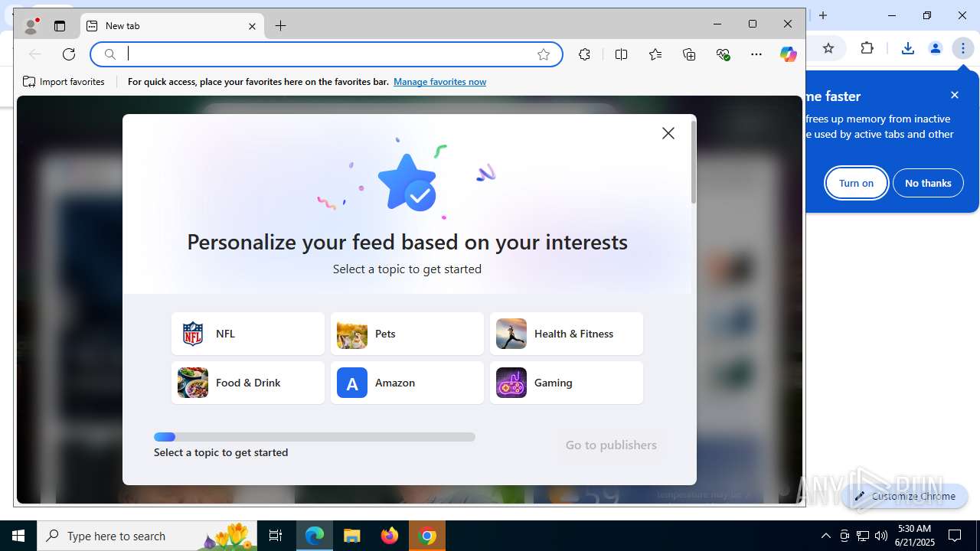Open the Windows notification center
Screen dimensions: 980x551
point(955,536)
